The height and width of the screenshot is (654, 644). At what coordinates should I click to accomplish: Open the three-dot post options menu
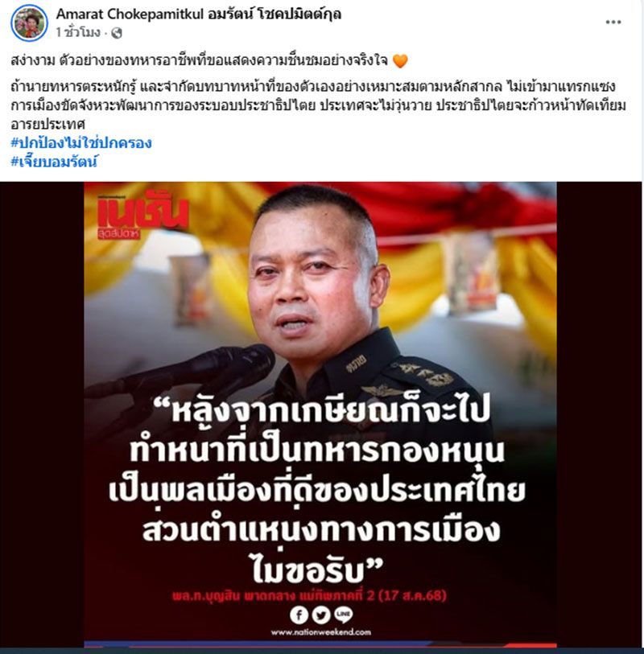[613, 22]
